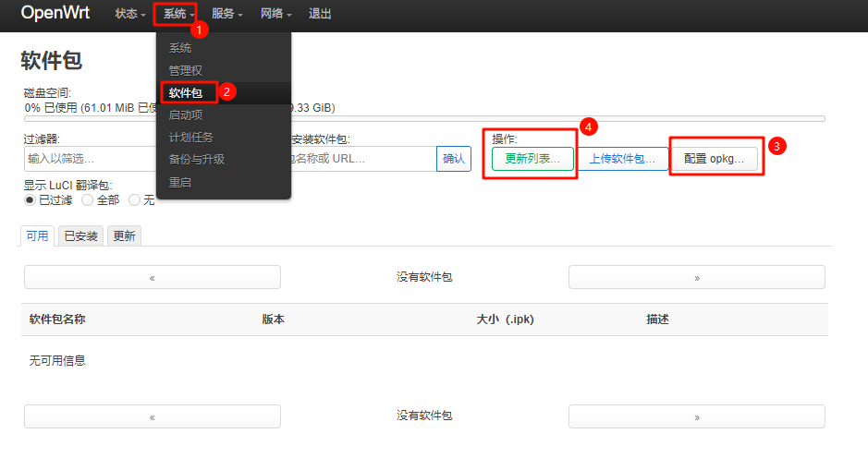Click the bottom » next page button
This screenshot has width=868, height=458.
click(x=696, y=416)
